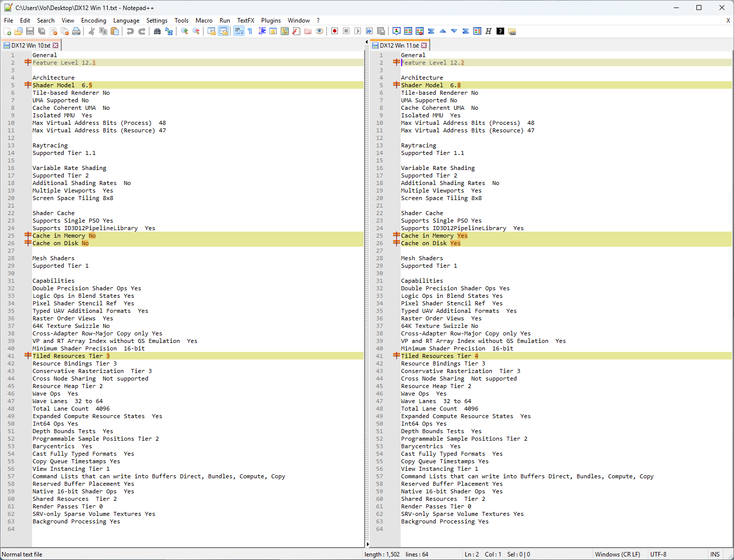Open Find with the binoculars icon
The width and height of the screenshot is (734, 560).
(x=157, y=31)
